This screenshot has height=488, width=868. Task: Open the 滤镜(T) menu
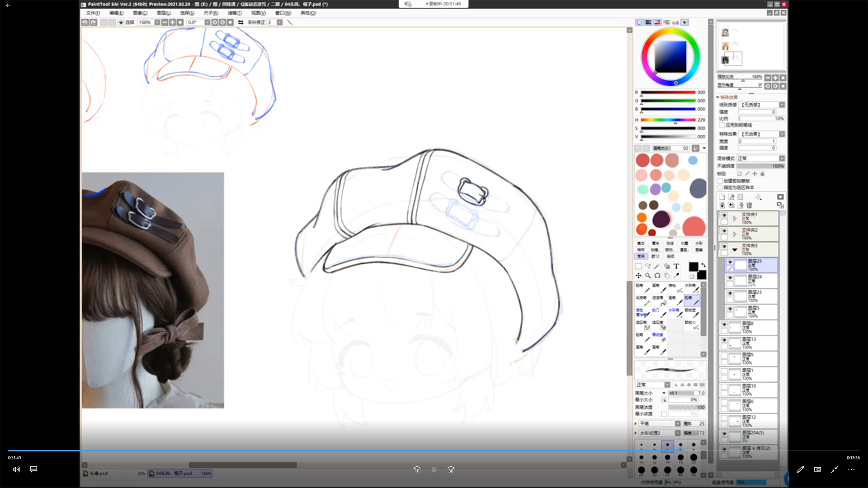(x=234, y=13)
